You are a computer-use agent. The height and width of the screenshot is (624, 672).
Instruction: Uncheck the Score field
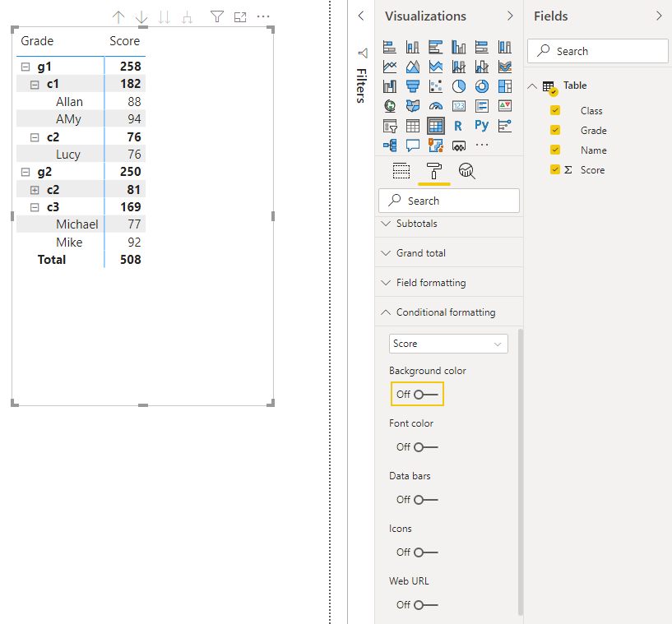(x=555, y=169)
